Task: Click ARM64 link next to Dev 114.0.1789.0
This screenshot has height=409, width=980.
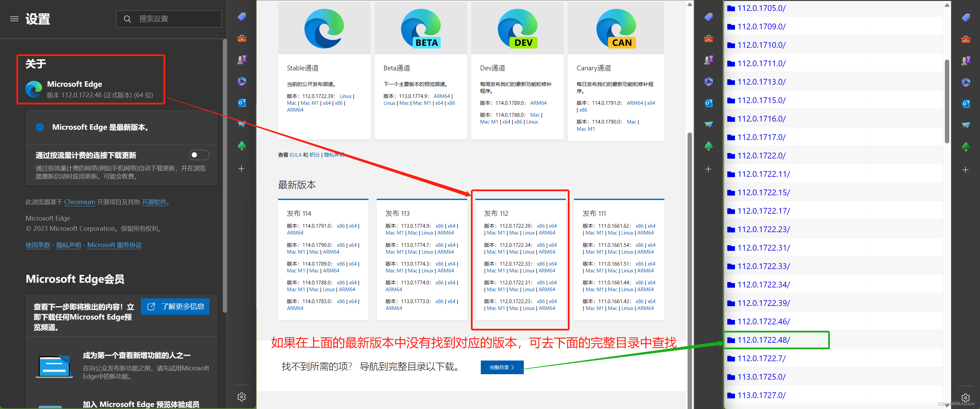Action: pos(538,103)
